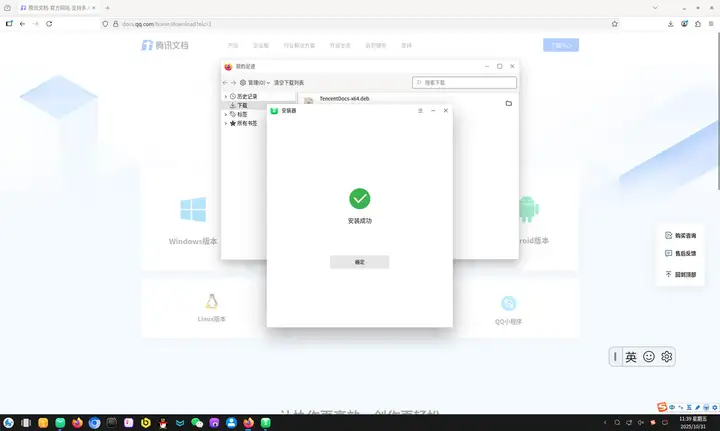This screenshot has height=431, width=720.
Task: Open the fifth navigation item in the header
Action: click(x=376, y=45)
